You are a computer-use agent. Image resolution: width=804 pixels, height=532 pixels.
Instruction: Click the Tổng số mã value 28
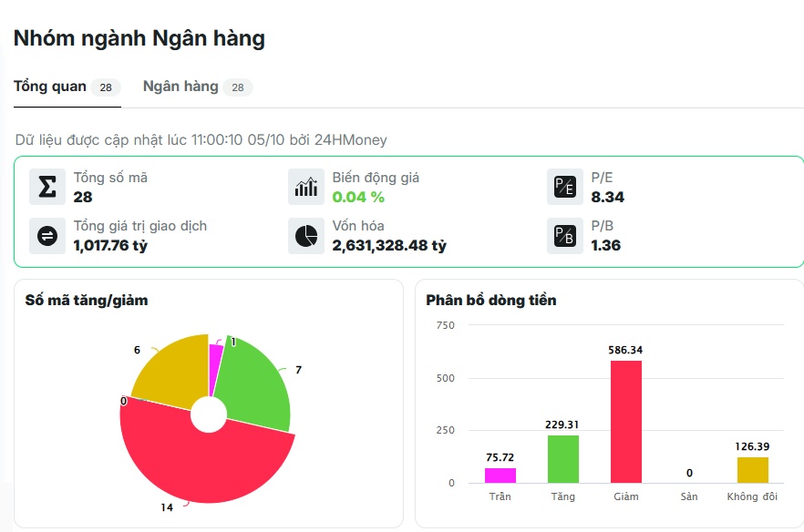(x=83, y=198)
